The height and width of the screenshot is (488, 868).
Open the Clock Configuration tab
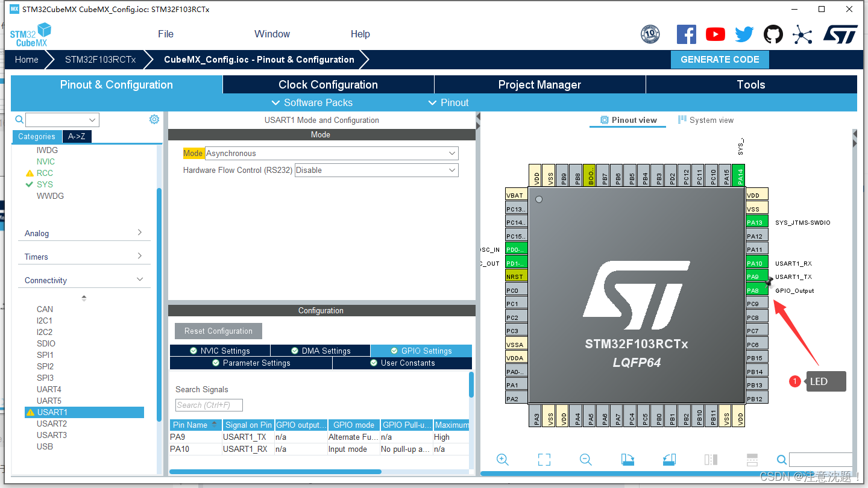(x=328, y=84)
